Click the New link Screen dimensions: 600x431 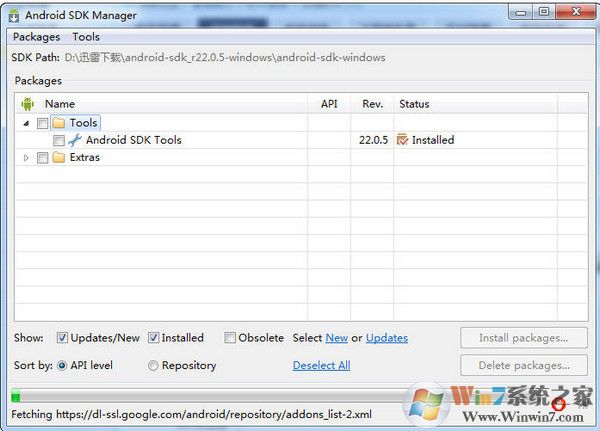pos(337,338)
